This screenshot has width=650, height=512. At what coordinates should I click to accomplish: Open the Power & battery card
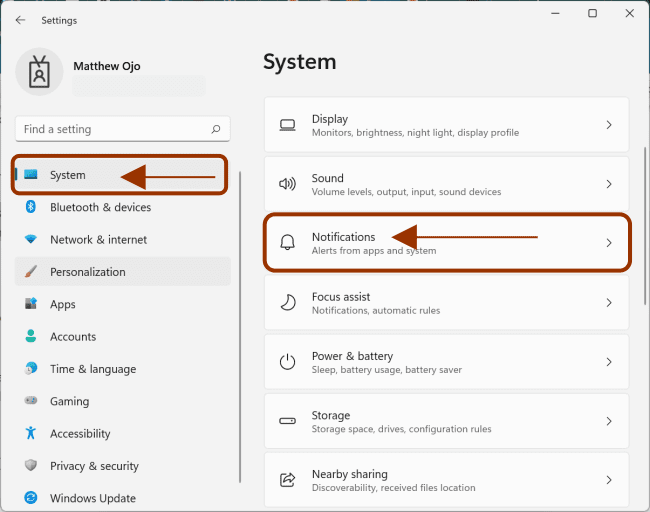(446, 362)
